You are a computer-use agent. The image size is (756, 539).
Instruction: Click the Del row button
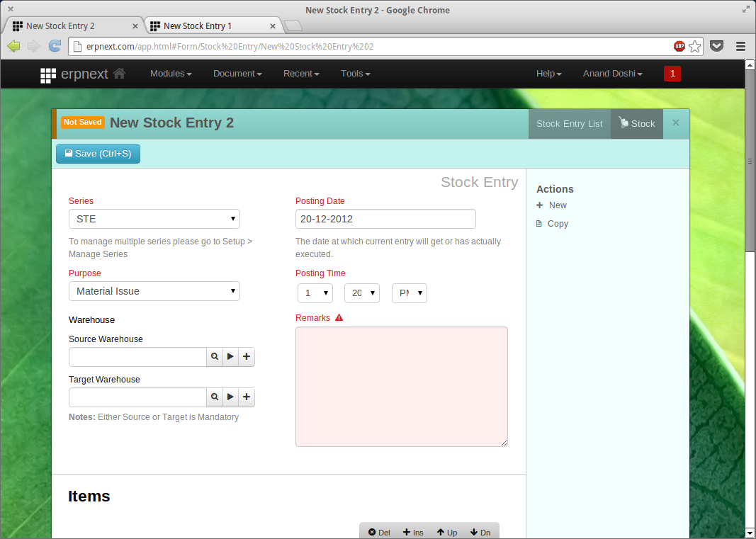[379, 532]
